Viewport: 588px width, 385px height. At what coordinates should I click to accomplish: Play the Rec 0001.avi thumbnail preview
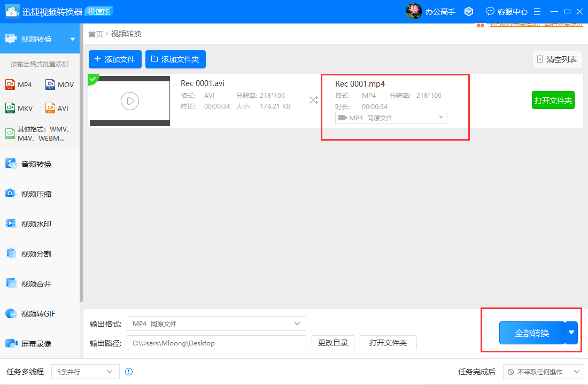(130, 101)
